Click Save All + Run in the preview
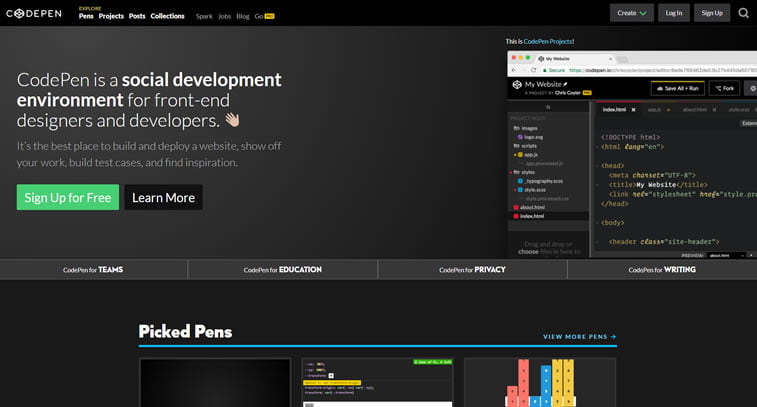The width and height of the screenshot is (757, 407). coord(678,88)
